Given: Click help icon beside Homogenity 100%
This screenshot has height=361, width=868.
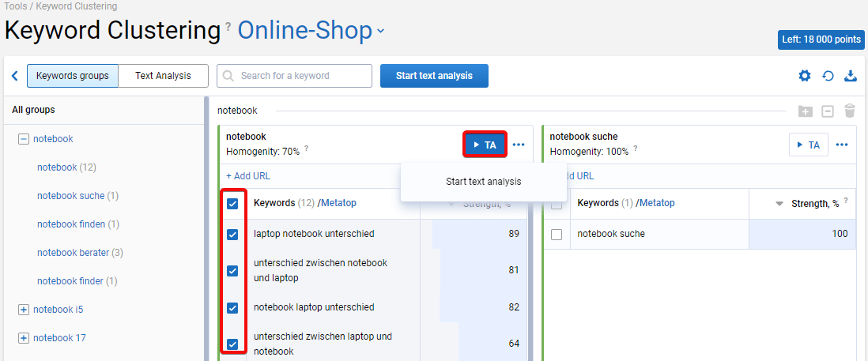Looking at the screenshot, I should pos(635,149).
